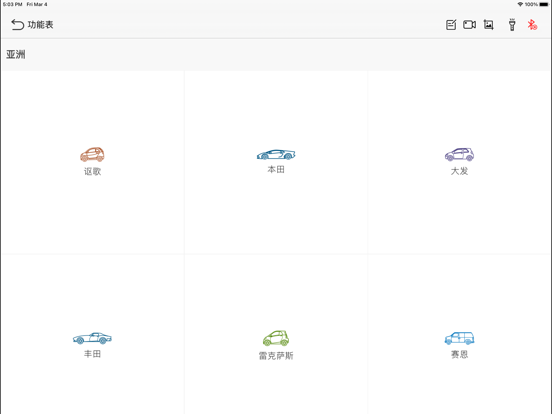Image resolution: width=552 pixels, height=414 pixels.
Task: Go back to 功能表
Action: click(x=32, y=25)
